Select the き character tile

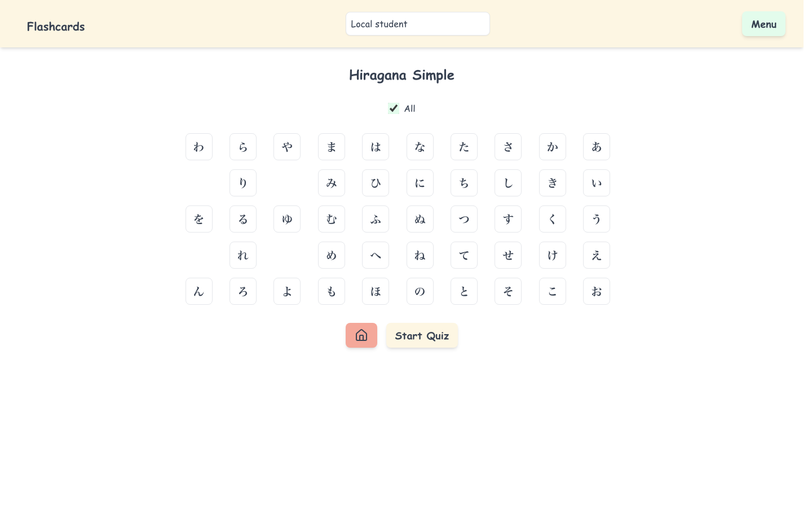pyautogui.click(x=553, y=183)
